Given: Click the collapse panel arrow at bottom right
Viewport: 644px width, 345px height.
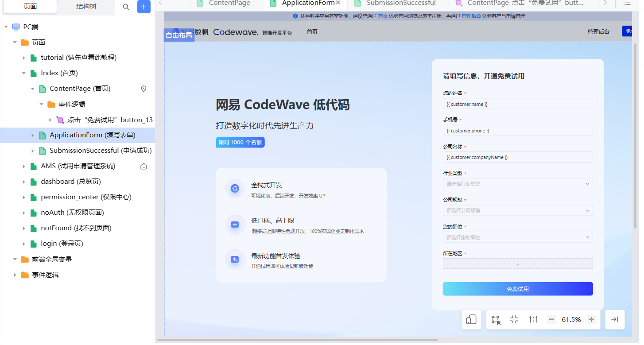Looking at the screenshot, I should pos(615,319).
